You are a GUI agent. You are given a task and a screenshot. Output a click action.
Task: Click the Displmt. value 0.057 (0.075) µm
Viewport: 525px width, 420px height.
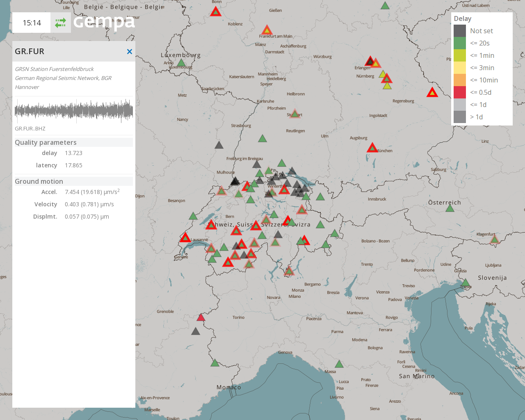pyautogui.click(x=87, y=217)
